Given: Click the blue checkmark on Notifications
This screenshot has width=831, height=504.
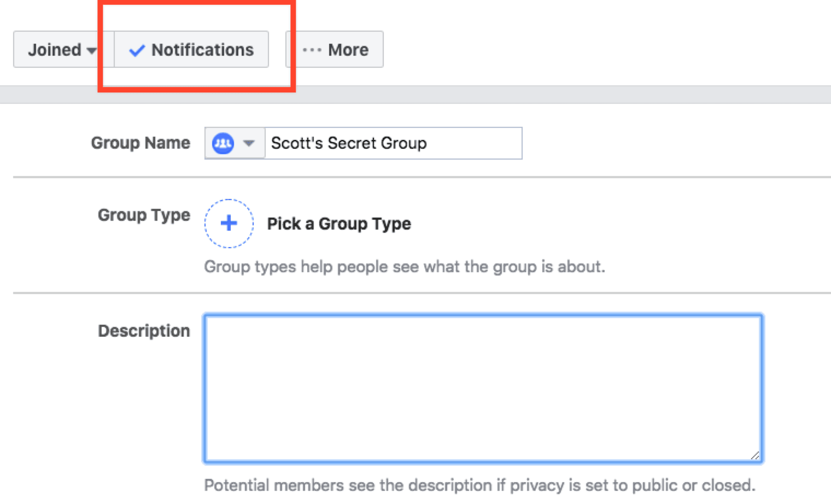Looking at the screenshot, I should [x=137, y=50].
